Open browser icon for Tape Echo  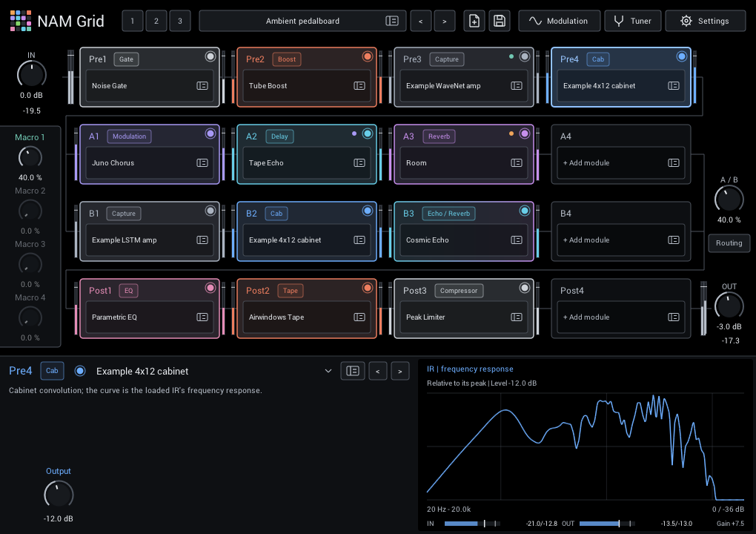pyautogui.click(x=359, y=163)
